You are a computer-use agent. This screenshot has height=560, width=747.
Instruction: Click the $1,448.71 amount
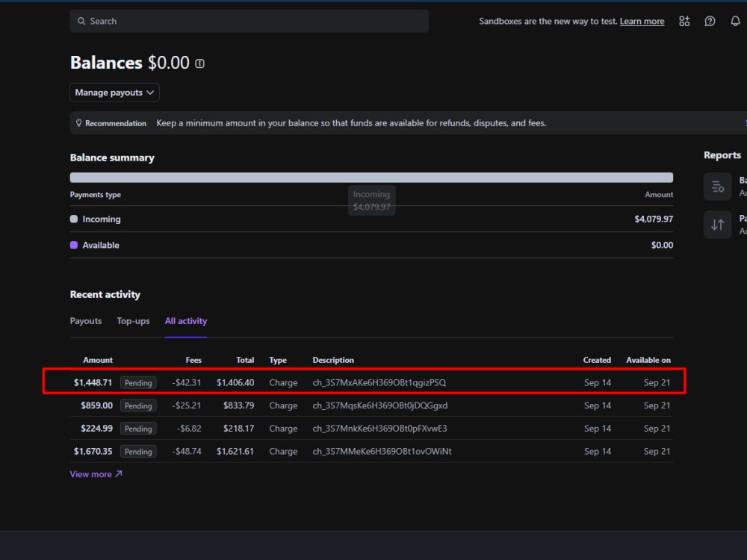tap(93, 383)
